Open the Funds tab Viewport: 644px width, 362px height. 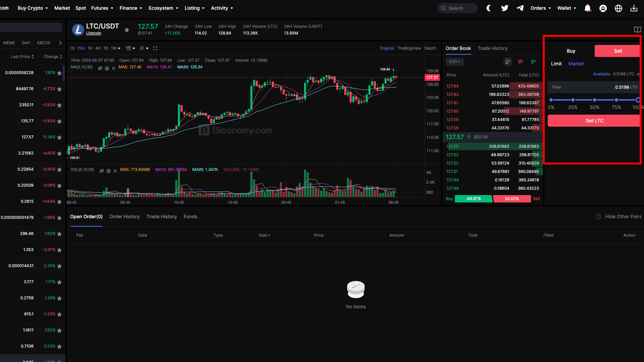click(x=191, y=217)
